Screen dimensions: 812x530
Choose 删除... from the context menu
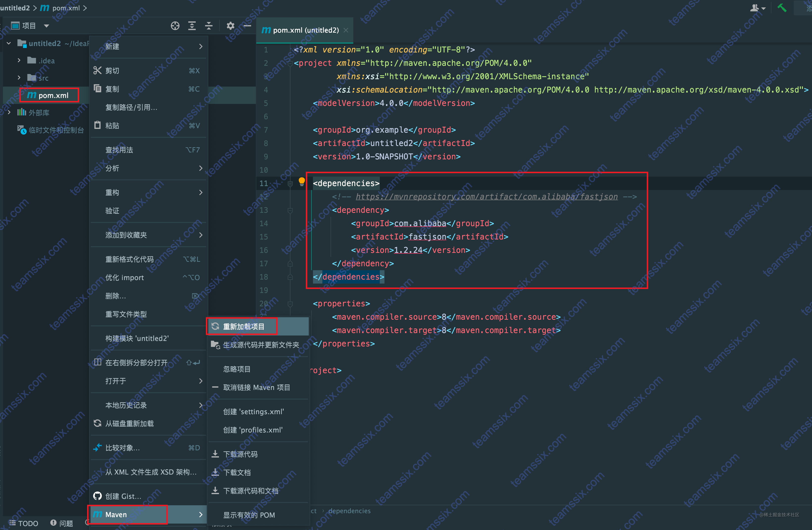(149, 296)
